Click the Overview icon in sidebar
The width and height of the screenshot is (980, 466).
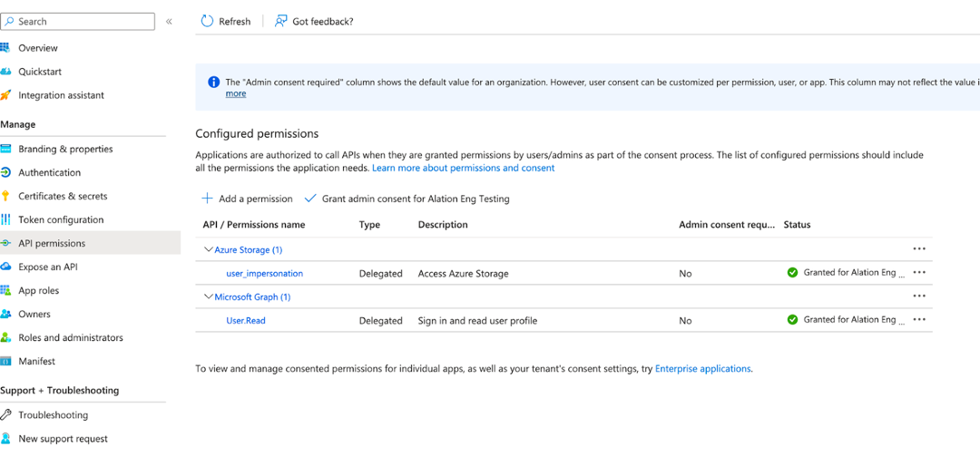click(x=5, y=48)
